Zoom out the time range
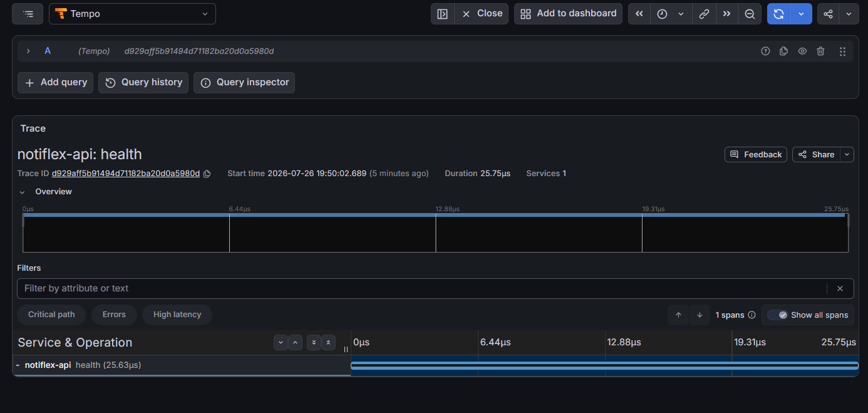868x413 pixels. (750, 14)
